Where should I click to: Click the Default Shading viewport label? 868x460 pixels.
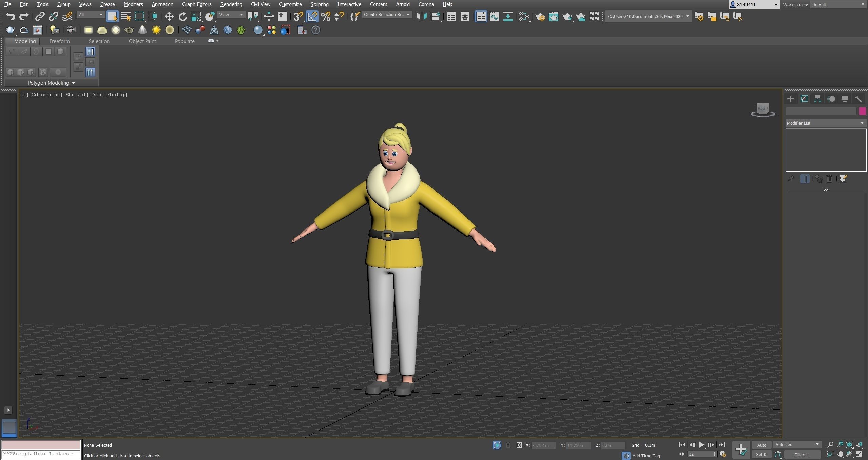(x=108, y=95)
